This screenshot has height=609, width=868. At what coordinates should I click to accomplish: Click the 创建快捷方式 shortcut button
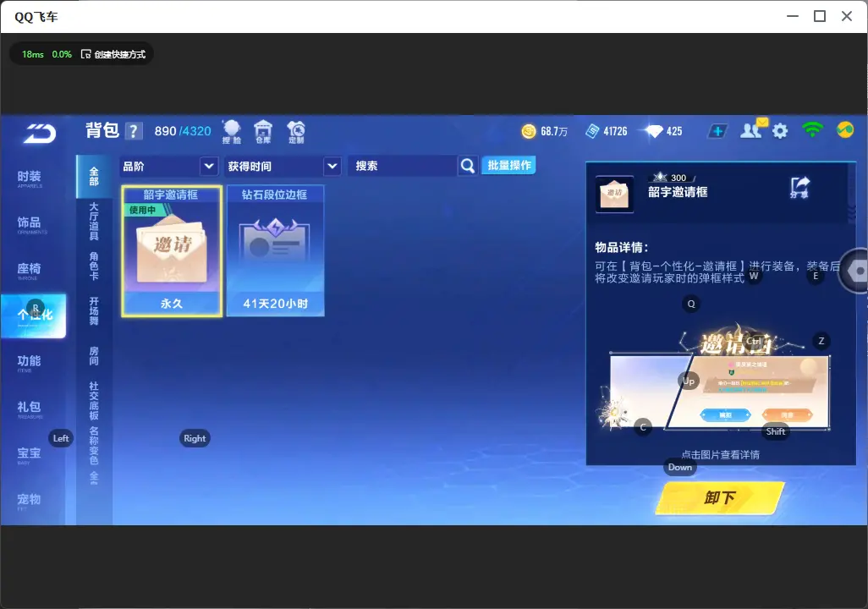point(114,54)
